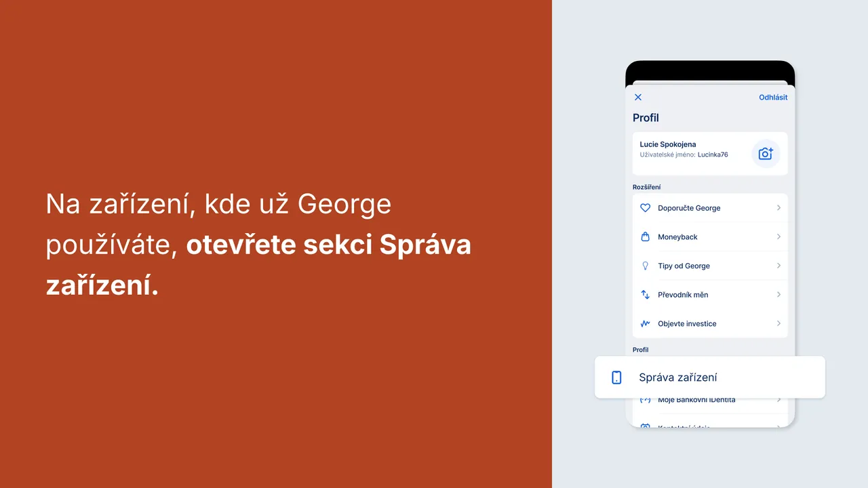Close the Profil screen with X icon
The height and width of the screenshot is (488, 868).
(638, 97)
